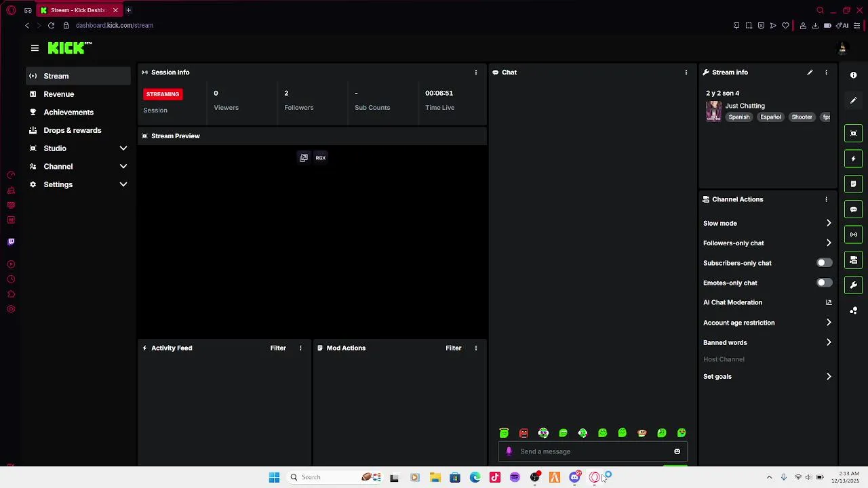Open a new browser tab

coord(128,10)
